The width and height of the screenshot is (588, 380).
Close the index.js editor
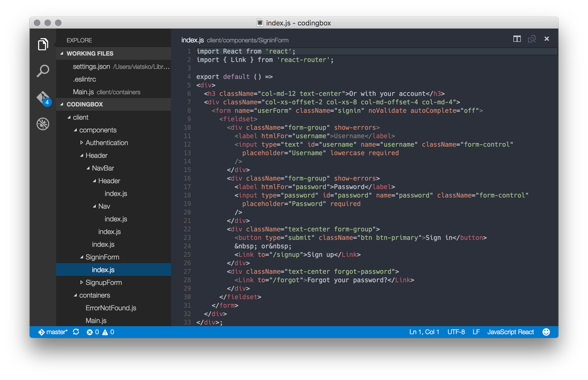pyautogui.click(x=547, y=39)
